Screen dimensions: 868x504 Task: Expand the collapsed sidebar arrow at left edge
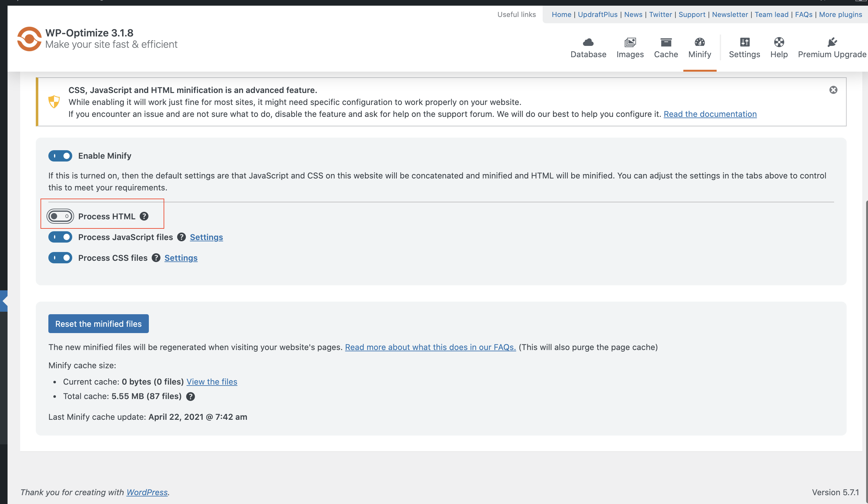pos(4,301)
